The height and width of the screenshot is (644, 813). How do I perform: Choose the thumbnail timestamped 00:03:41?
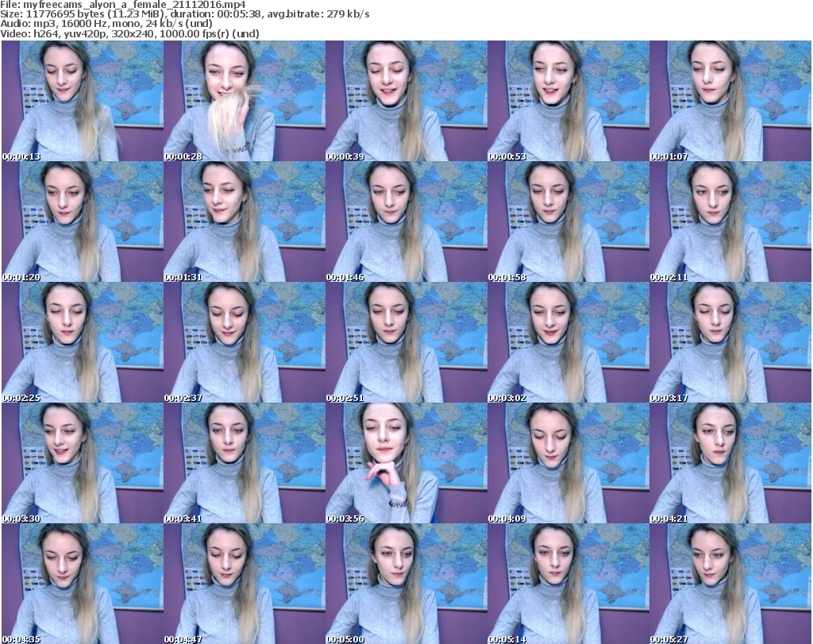pos(245,463)
